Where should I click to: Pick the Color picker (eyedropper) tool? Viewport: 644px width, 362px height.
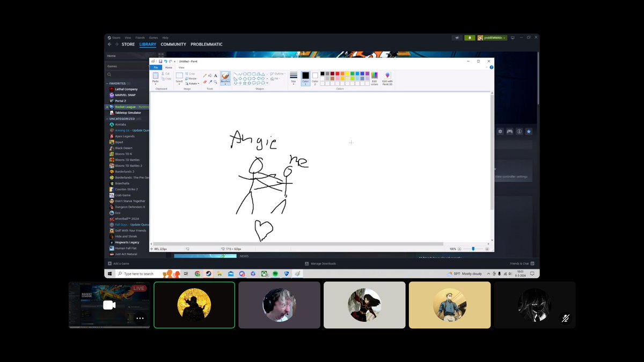pyautogui.click(x=210, y=82)
